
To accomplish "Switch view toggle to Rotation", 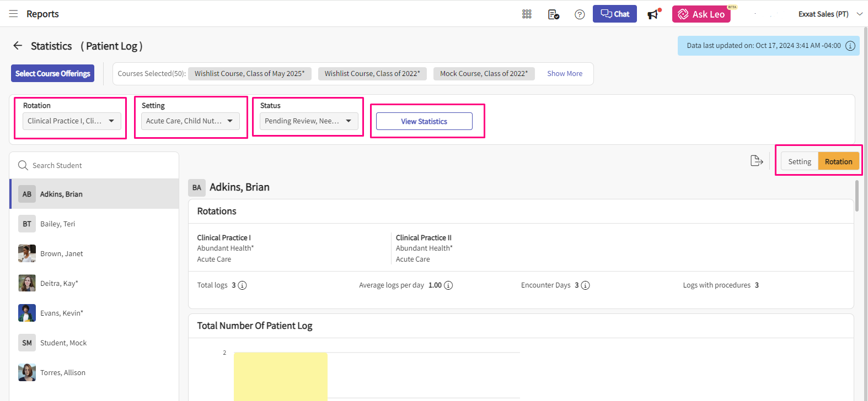I will coord(838,161).
